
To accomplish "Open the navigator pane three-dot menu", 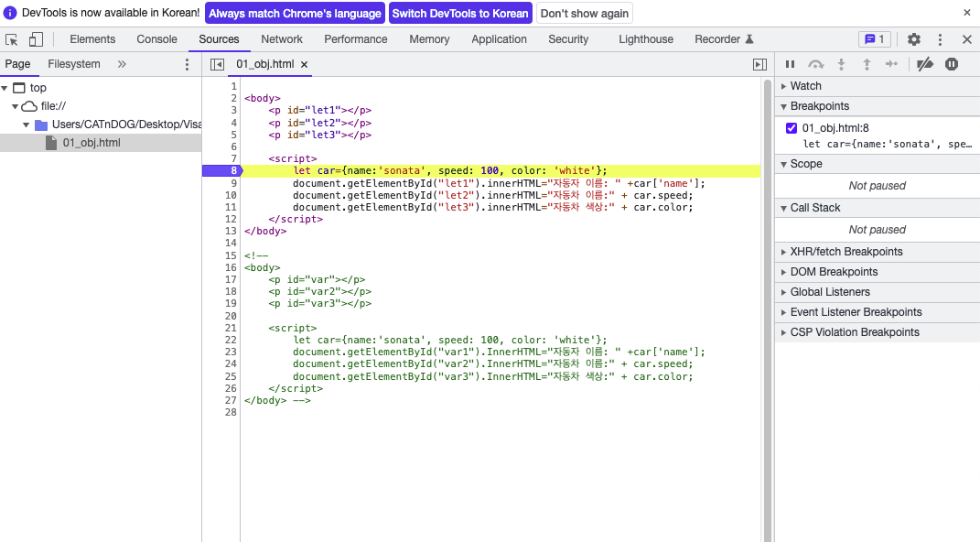I will (187, 64).
